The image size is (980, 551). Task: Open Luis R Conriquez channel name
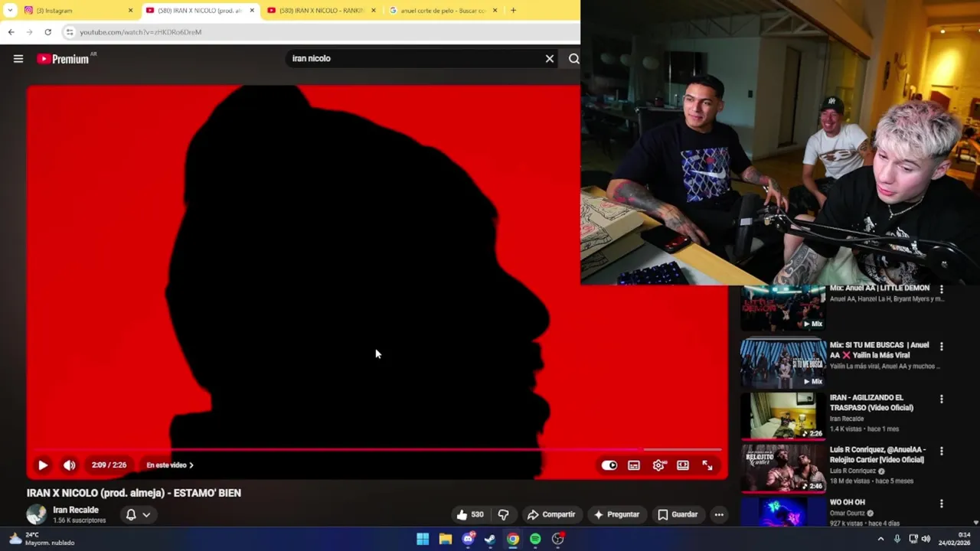click(x=854, y=471)
